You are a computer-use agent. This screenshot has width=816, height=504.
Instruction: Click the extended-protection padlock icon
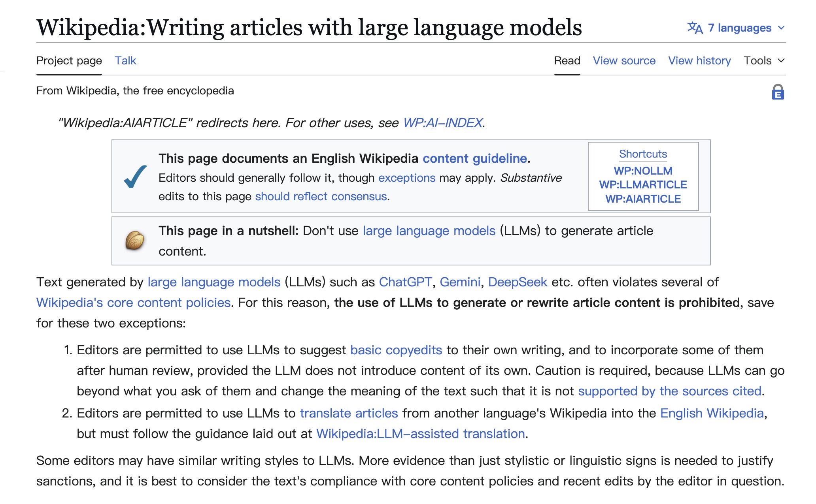(777, 92)
